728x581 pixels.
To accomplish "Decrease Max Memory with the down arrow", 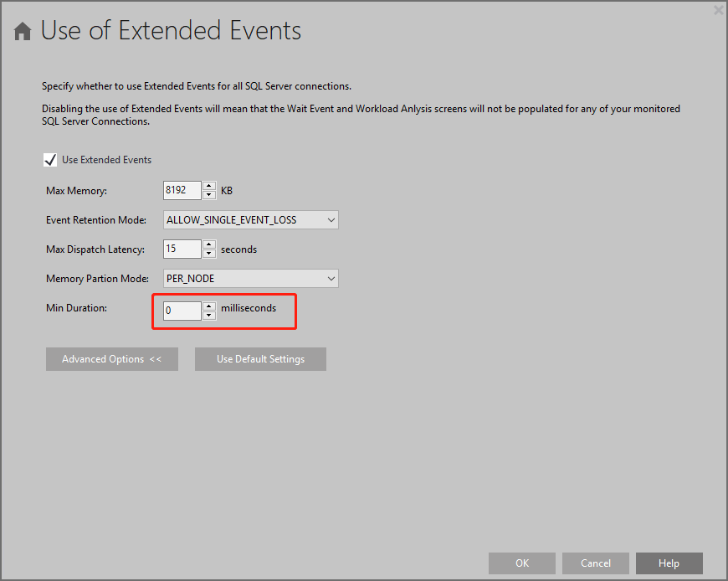I will click(209, 195).
